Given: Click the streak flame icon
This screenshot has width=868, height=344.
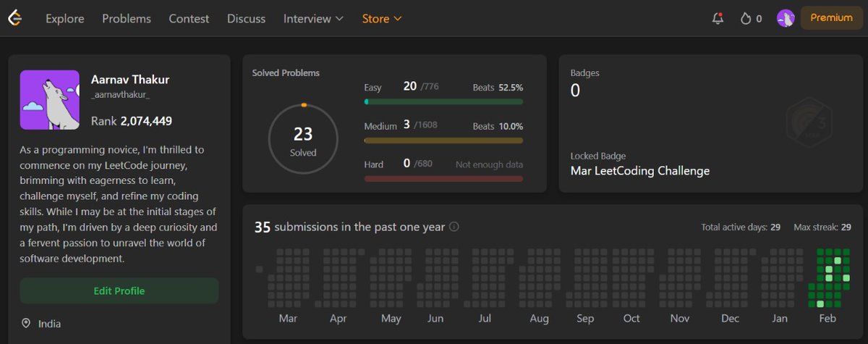Looking at the screenshot, I should point(746,19).
